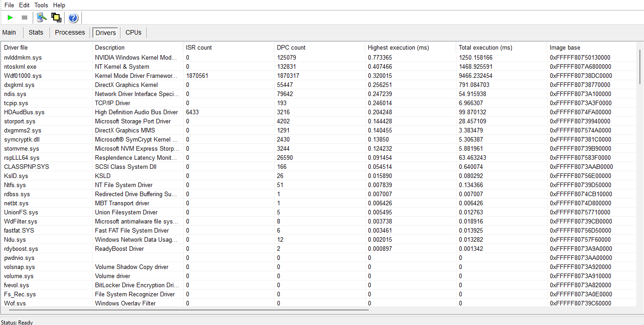Start monitoring with the green play icon
Image resolution: width=644 pixels, height=325 pixels.
pyautogui.click(x=10, y=18)
